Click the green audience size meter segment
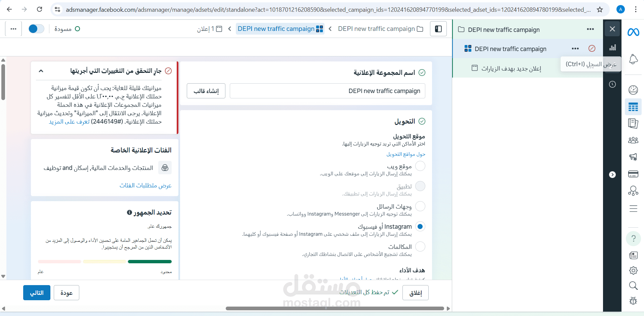 [x=150, y=262]
